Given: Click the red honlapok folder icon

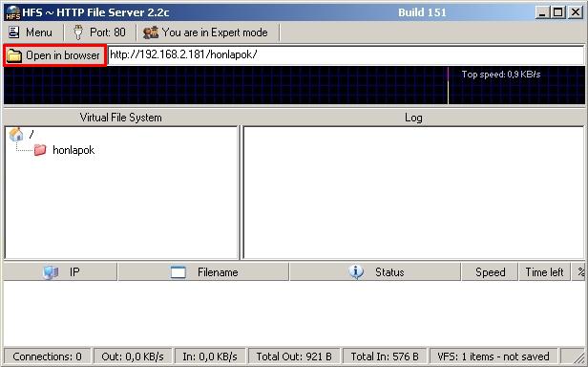Looking at the screenshot, I should (40, 150).
